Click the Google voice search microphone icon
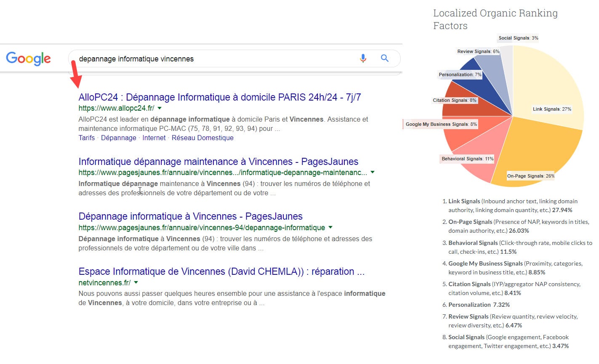Image resolution: width=599 pixels, height=364 pixels. click(363, 58)
